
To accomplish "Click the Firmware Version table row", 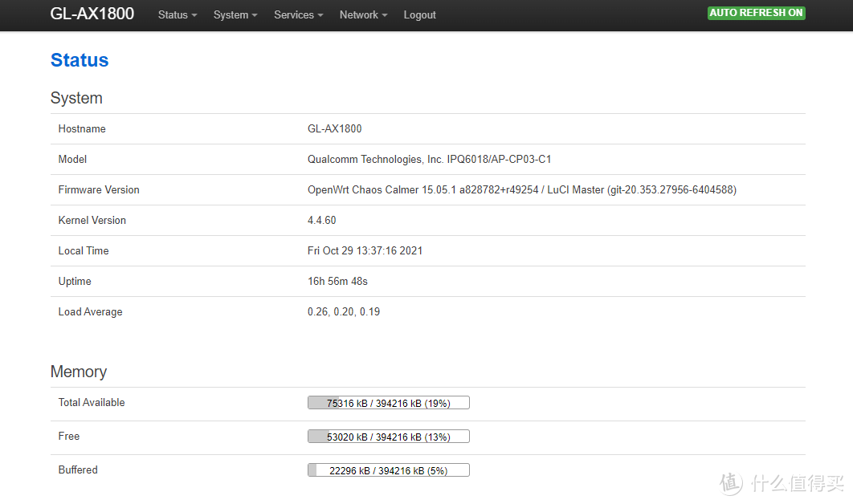I will 427,189.
